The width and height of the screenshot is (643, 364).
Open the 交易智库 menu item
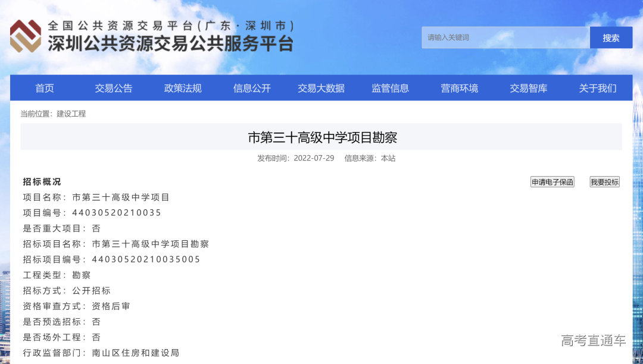tap(528, 88)
